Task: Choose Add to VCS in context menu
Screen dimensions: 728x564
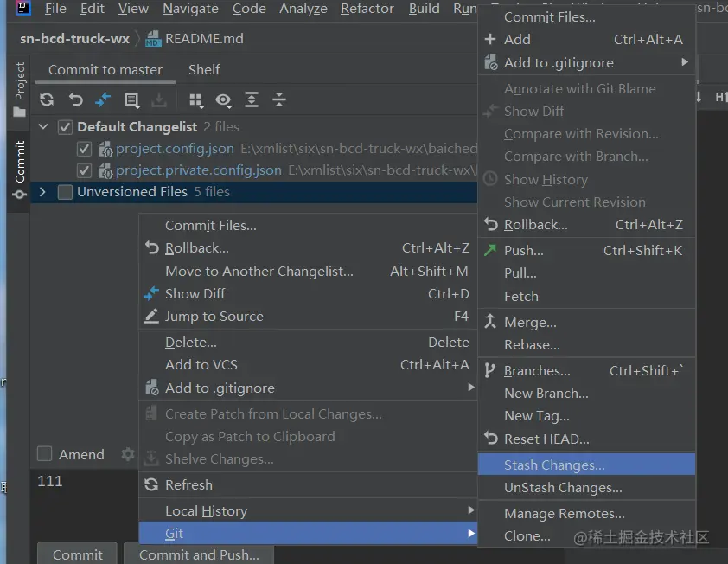Action: (309, 365)
